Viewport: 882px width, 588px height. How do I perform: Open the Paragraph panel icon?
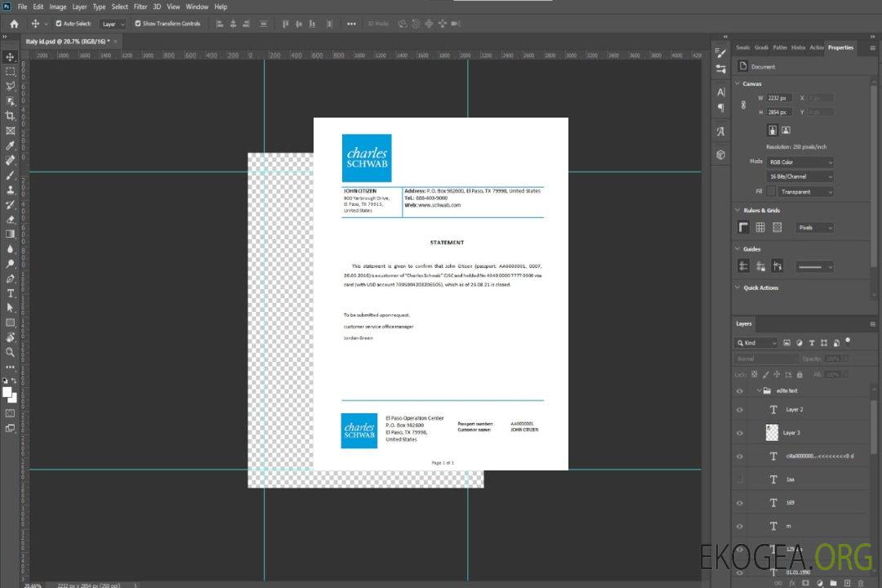(x=720, y=108)
